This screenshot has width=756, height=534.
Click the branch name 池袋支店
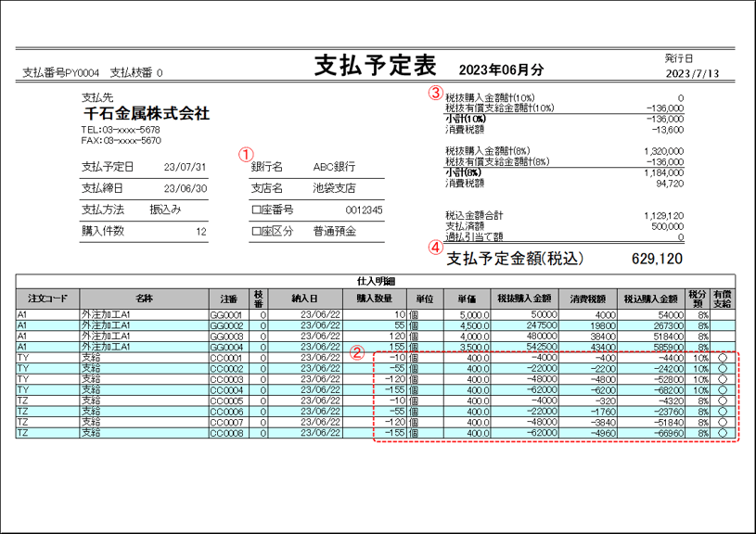(x=334, y=188)
